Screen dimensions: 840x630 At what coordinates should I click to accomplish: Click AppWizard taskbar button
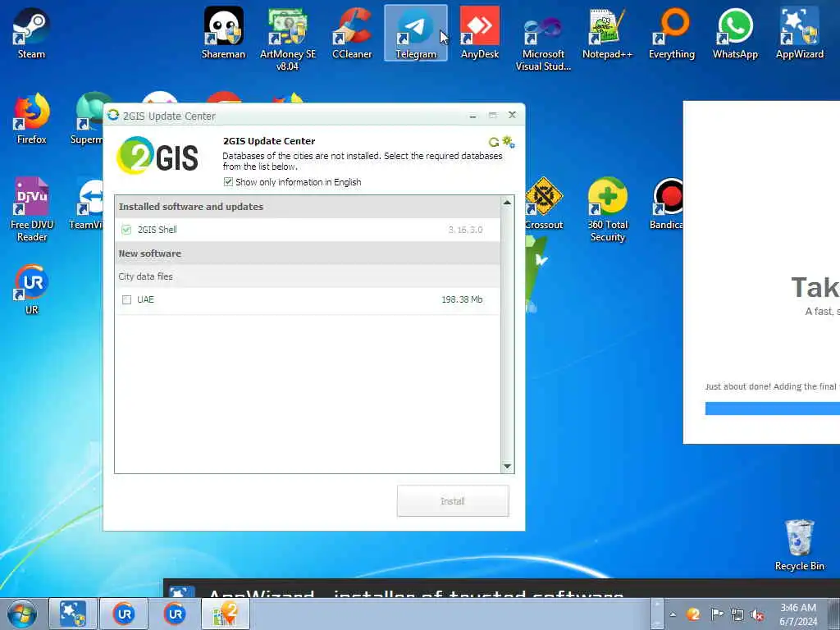tap(73, 614)
